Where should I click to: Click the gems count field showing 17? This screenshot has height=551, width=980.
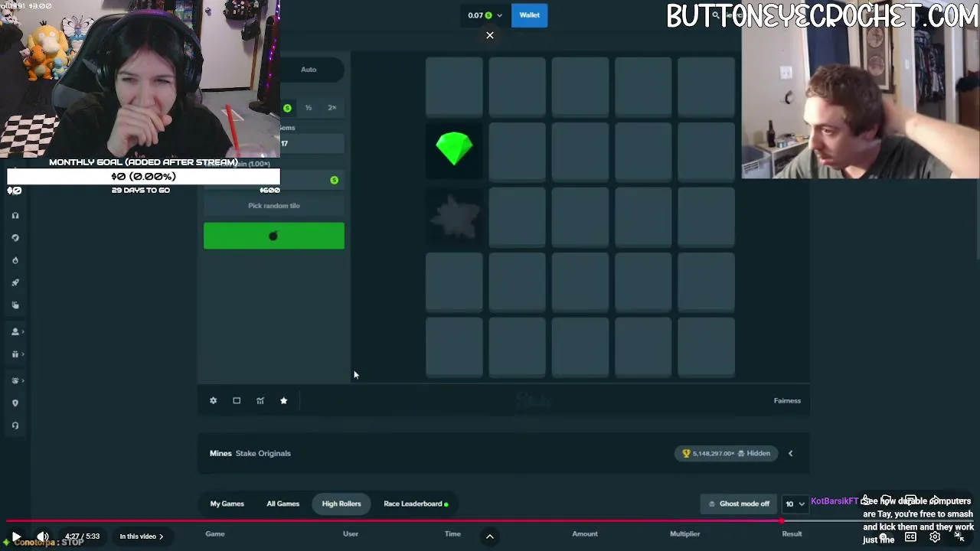pos(312,144)
